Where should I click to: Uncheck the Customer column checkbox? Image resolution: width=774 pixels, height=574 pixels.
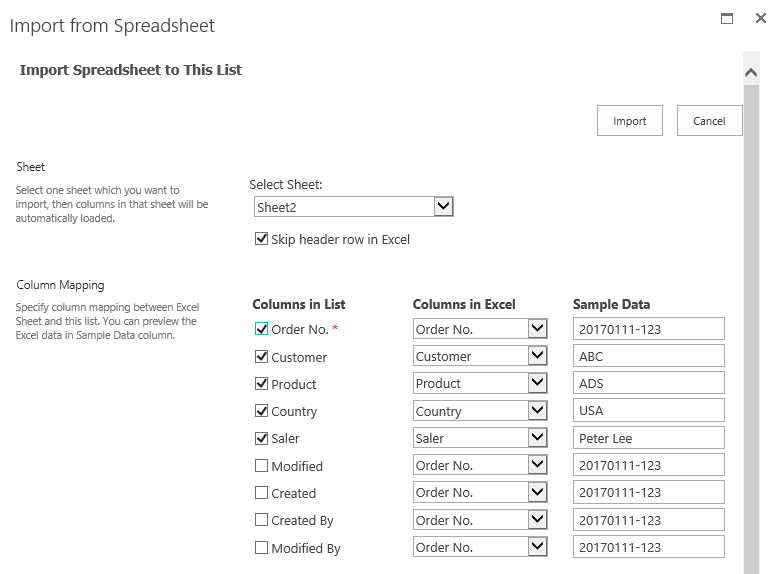tap(262, 357)
